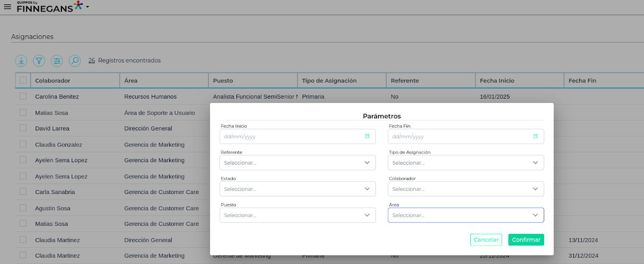
Task: Open Fecha Fin calendar picker icon
Action: pos(535,136)
